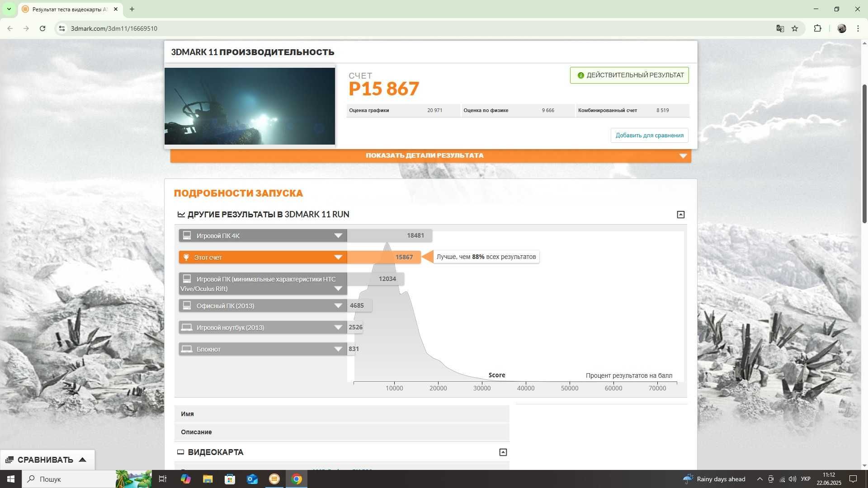868x488 pixels.
Task: Click the benchmark scene thumbnail
Action: (x=250, y=106)
